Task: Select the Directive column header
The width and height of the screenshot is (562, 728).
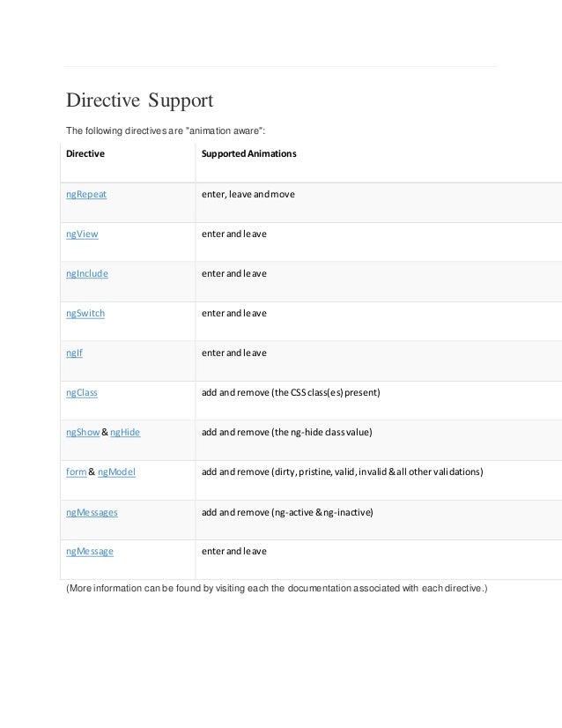Action: click(x=85, y=153)
